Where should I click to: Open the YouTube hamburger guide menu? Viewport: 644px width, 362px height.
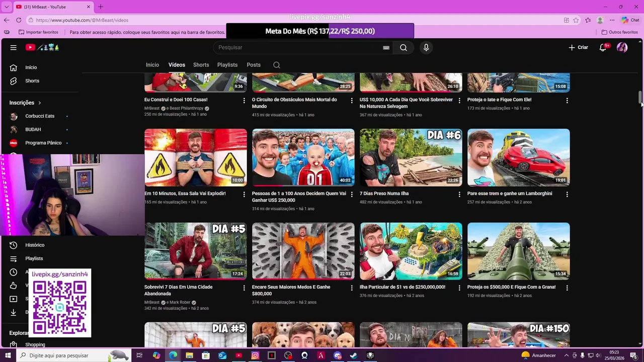pos(14,47)
